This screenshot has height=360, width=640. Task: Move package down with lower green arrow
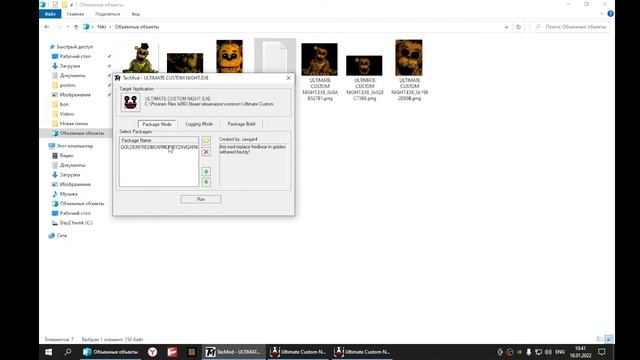[206, 182]
